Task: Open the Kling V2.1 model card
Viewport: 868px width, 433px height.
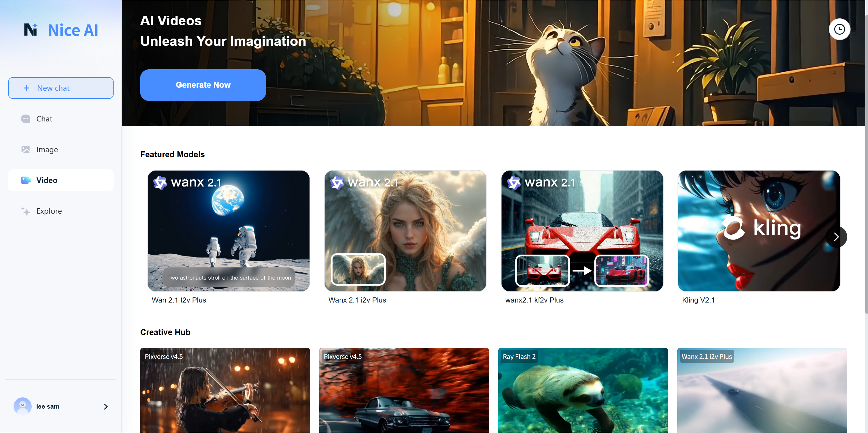Action: (x=759, y=231)
